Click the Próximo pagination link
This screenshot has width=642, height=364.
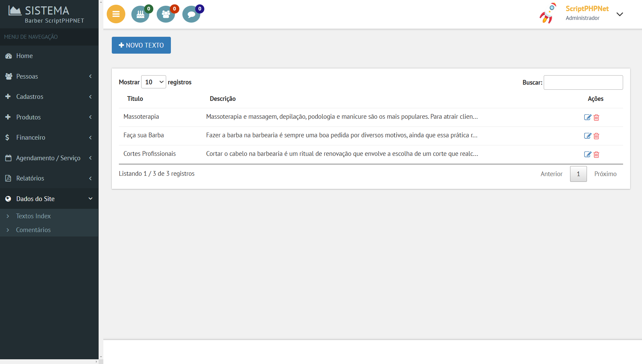tap(605, 174)
